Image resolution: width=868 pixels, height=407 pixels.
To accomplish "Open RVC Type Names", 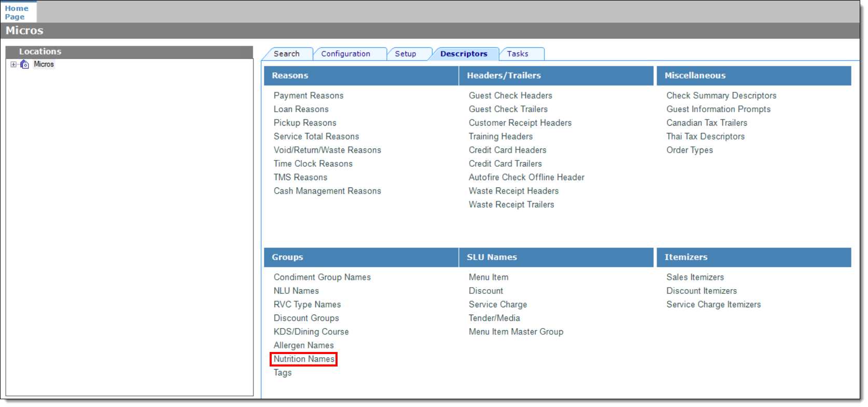I will pyautogui.click(x=307, y=304).
